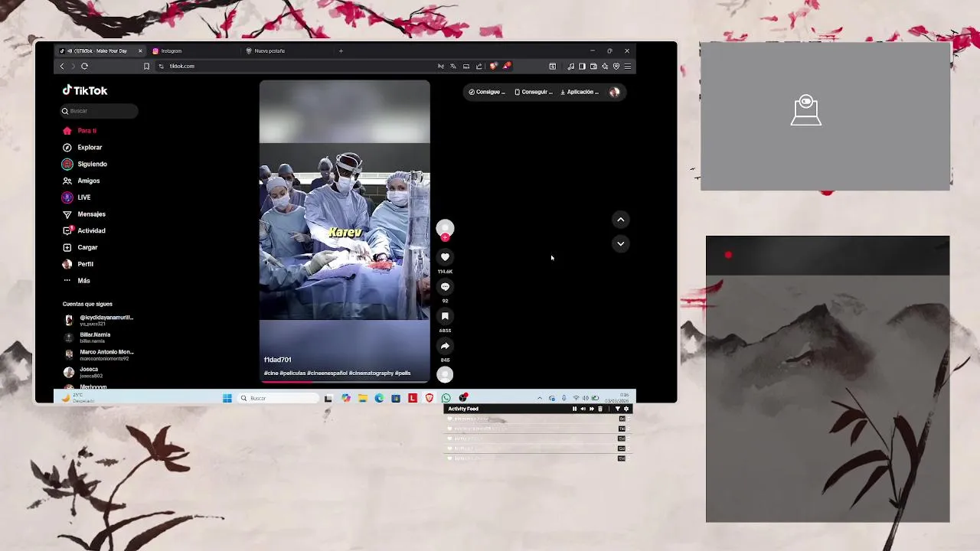980x551 pixels.
Task: Switch to the Instagram tab
Action: tap(194, 51)
